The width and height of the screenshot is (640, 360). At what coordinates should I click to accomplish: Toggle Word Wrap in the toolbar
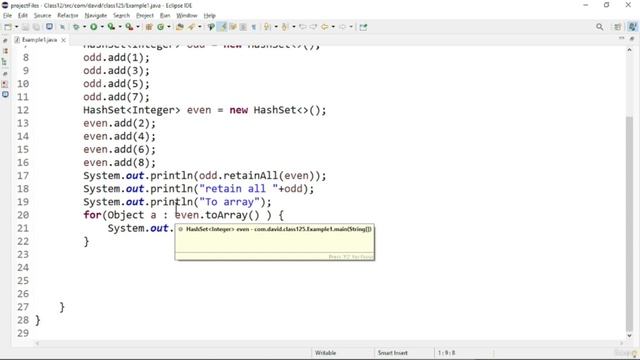click(x=233, y=27)
